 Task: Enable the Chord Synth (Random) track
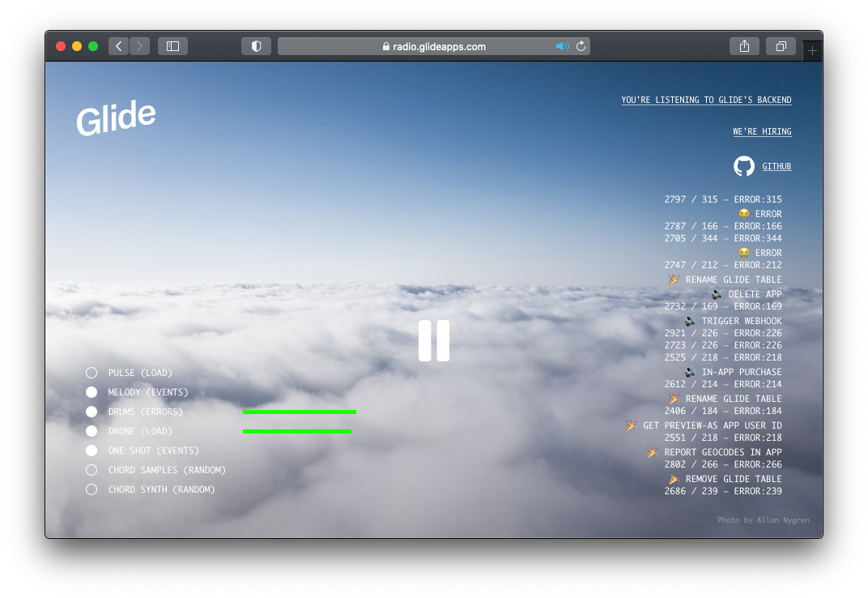[91, 489]
